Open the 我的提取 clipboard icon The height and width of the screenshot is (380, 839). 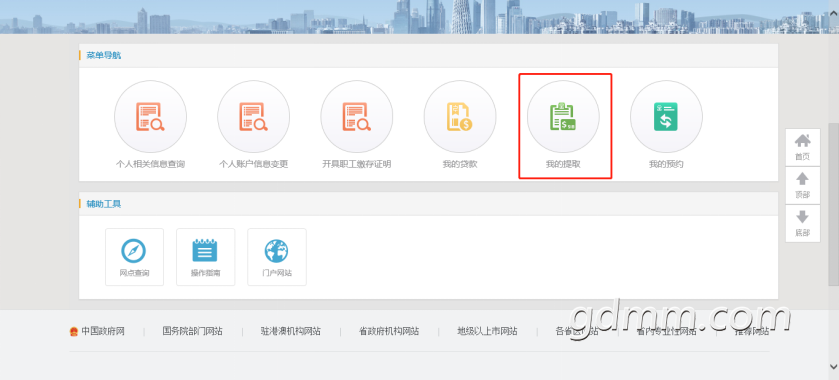563,117
